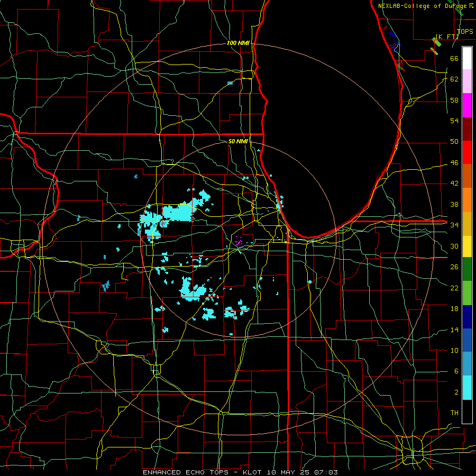Click the "100 NMI" range ring label
Viewport: 476px width, 476px height.
(238, 43)
